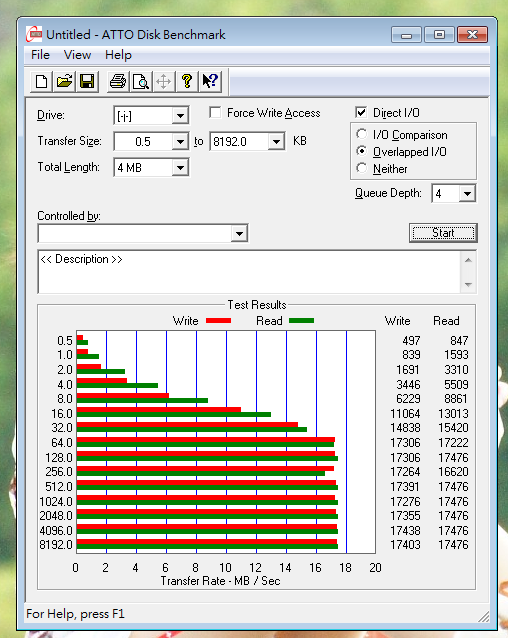Open the View menu
508x638 pixels.
click(77, 55)
